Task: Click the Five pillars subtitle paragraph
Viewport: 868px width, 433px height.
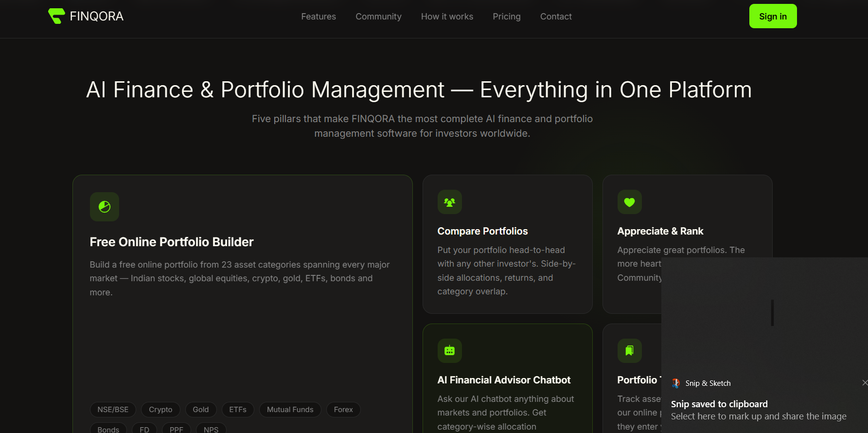Action: point(422,126)
